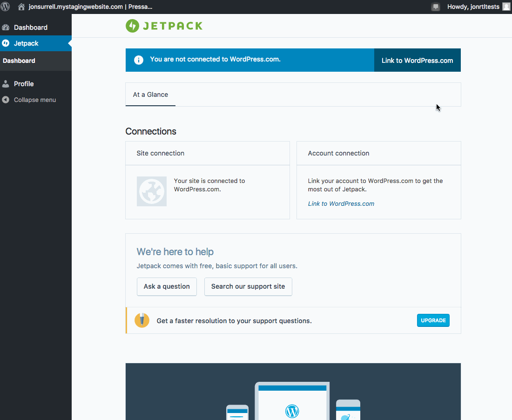Viewport: 512px width, 420px height.
Task: Click the yellow support badge icon
Action: click(x=142, y=320)
